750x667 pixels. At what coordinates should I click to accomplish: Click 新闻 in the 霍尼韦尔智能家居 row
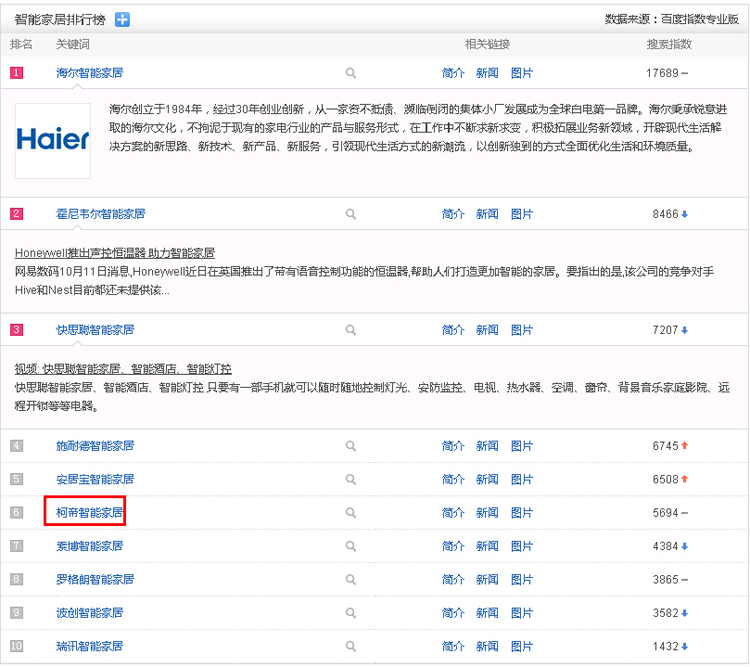click(487, 213)
